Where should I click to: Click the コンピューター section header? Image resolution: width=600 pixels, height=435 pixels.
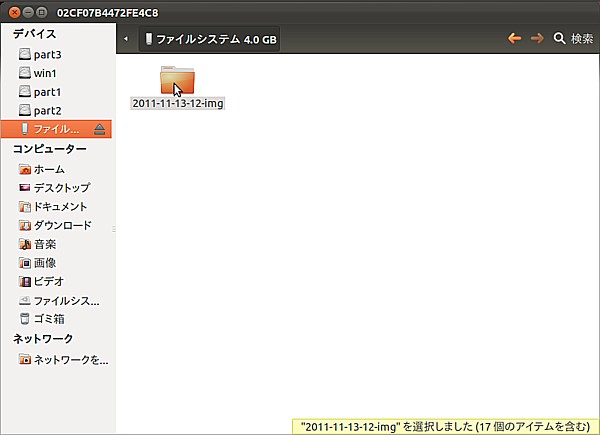click(50, 148)
